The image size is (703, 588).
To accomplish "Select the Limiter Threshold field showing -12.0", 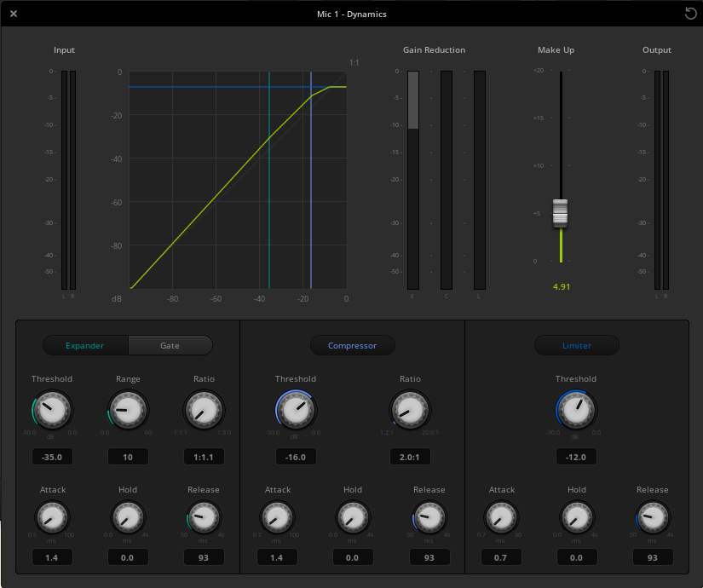I will click(x=576, y=457).
